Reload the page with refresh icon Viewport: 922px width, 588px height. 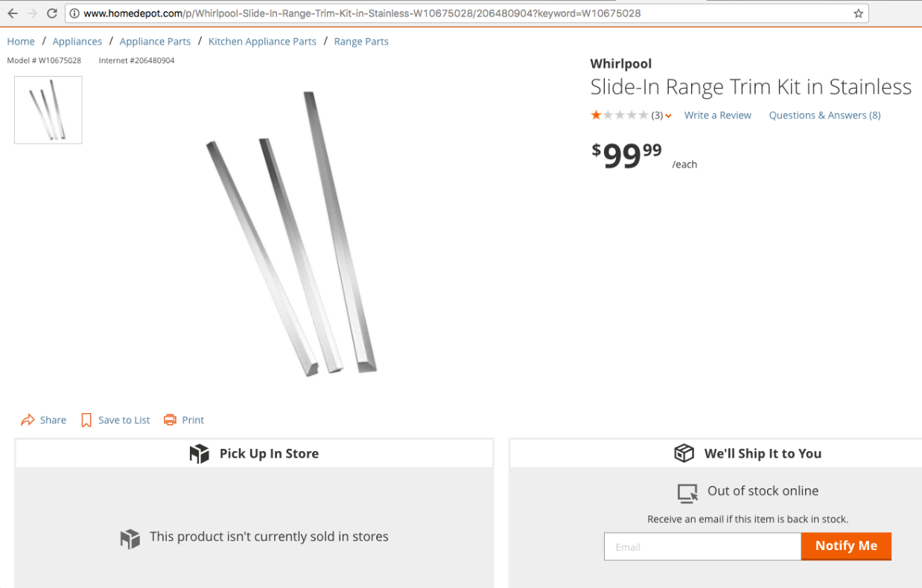pos(52,13)
